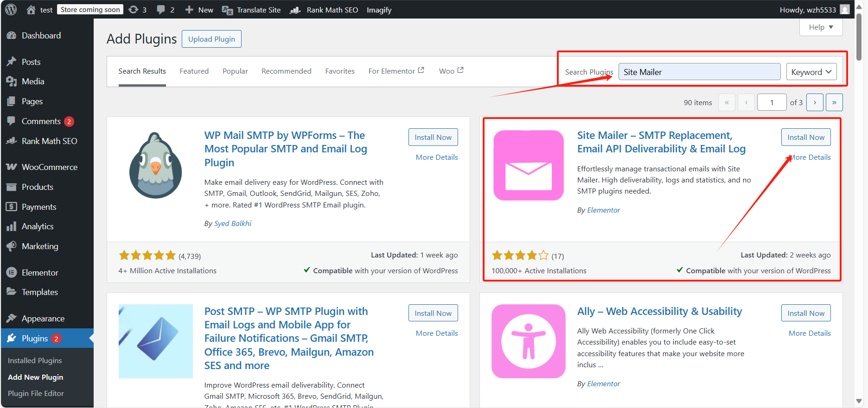
Task: Click the Site Mailer plugin envelope icon
Action: click(529, 165)
